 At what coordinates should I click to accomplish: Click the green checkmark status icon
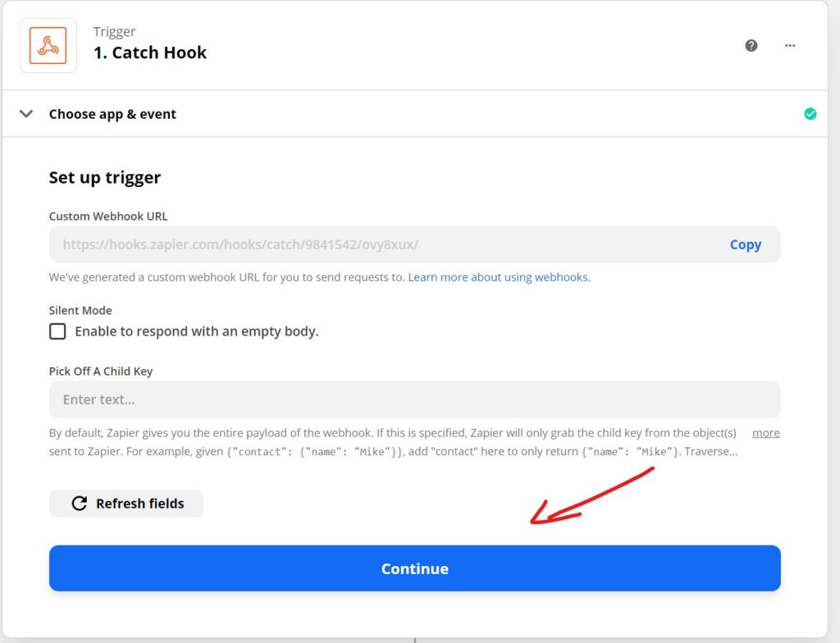coord(810,114)
